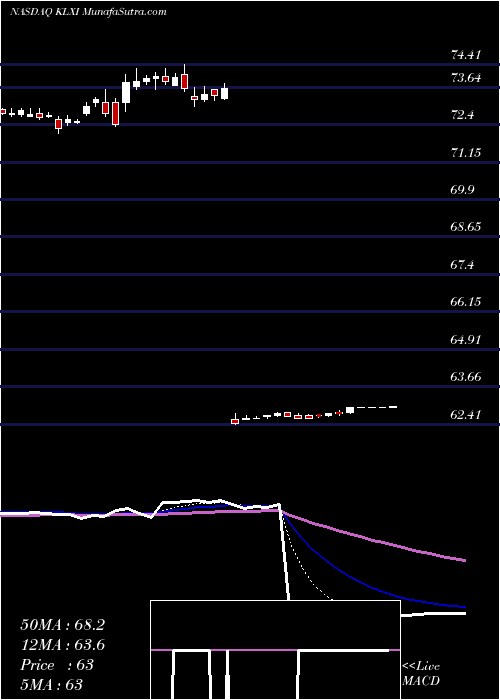Click the 5MA : 63 readout
Image resolution: width=500 pixels, height=700 pixels.
coord(51,685)
